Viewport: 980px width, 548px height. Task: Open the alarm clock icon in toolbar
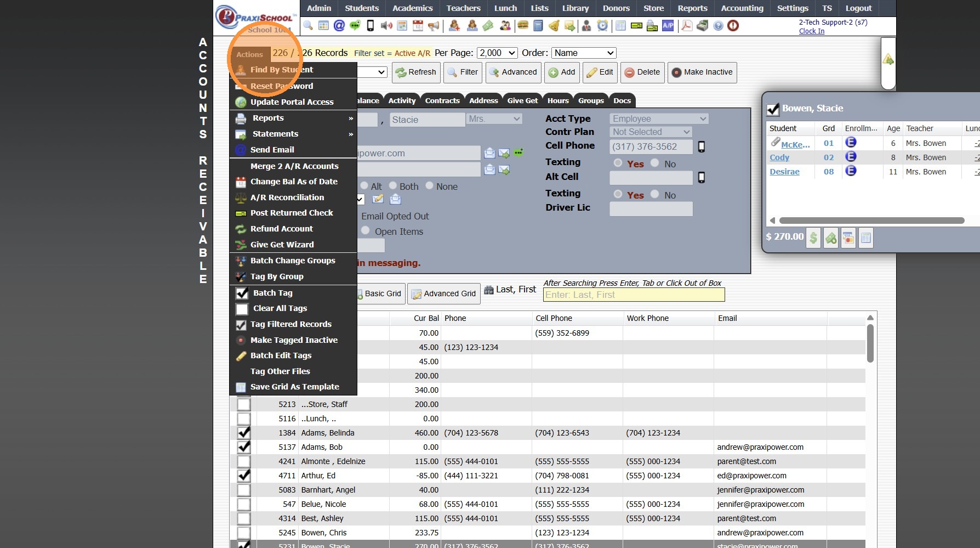(602, 25)
